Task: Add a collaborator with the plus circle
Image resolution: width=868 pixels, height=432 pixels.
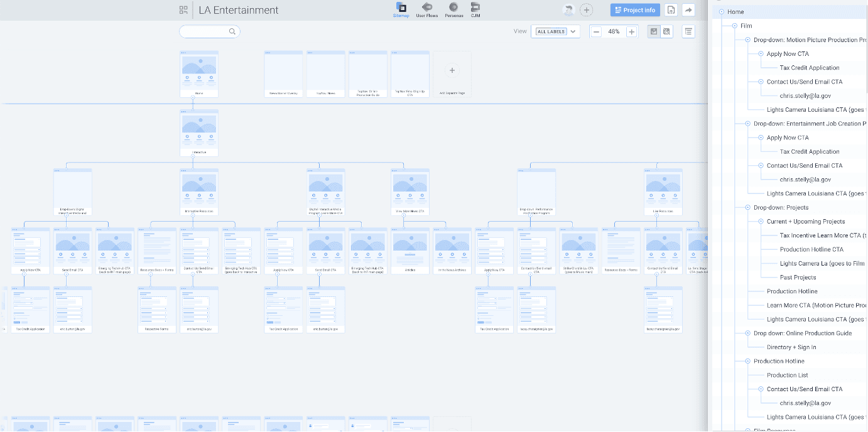Action: [x=586, y=10]
